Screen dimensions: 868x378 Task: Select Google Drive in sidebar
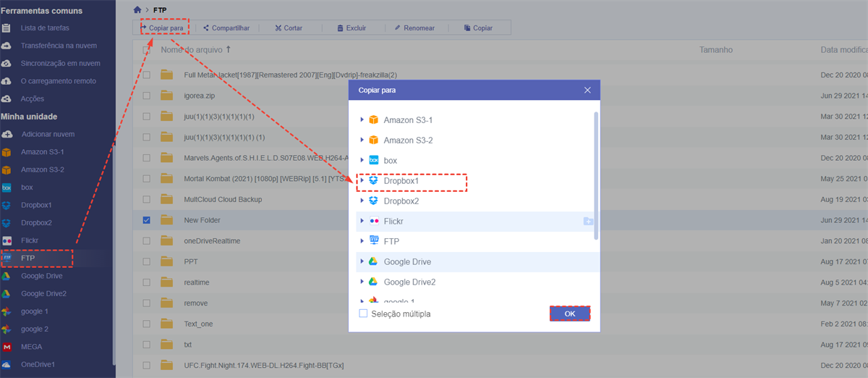click(x=42, y=275)
